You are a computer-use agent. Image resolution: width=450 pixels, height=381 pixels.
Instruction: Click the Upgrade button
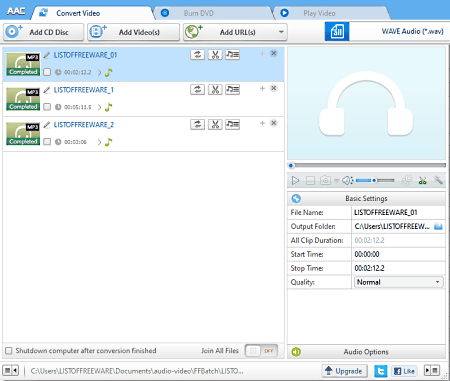tap(344, 371)
